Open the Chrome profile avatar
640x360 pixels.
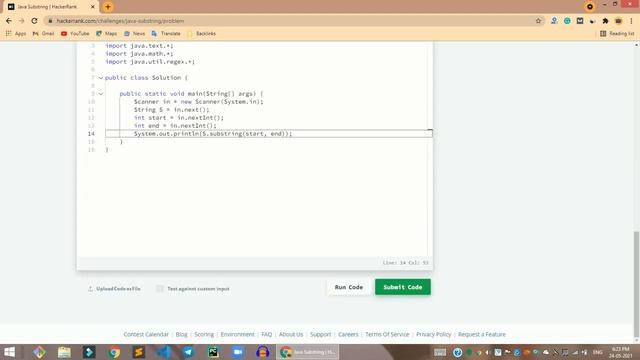click(x=618, y=21)
